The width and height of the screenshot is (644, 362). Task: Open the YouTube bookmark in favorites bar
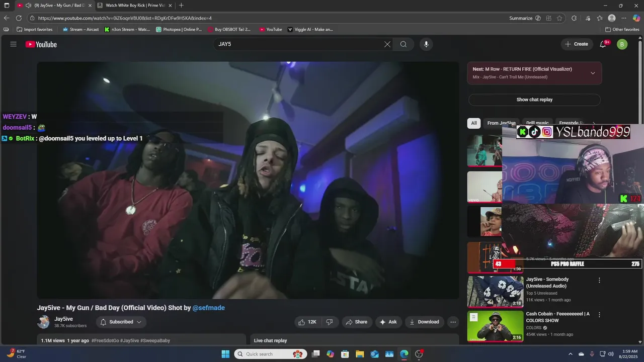click(271, 29)
